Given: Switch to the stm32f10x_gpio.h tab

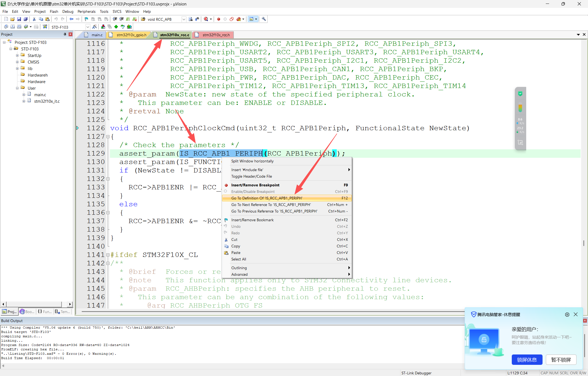Looking at the screenshot, I should coord(131,35).
